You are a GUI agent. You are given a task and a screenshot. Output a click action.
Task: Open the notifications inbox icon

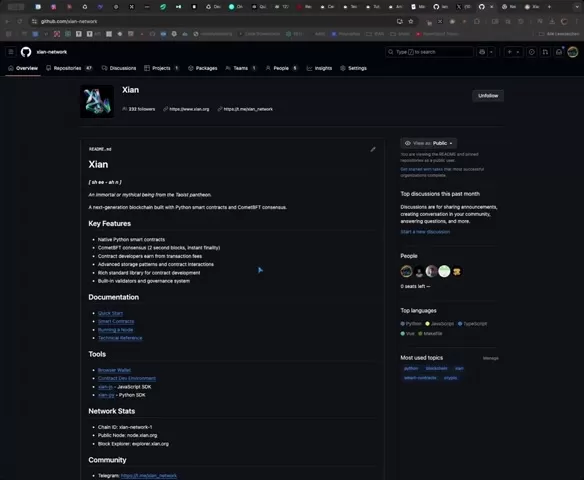pyautogui.click(x=559, y=52)
